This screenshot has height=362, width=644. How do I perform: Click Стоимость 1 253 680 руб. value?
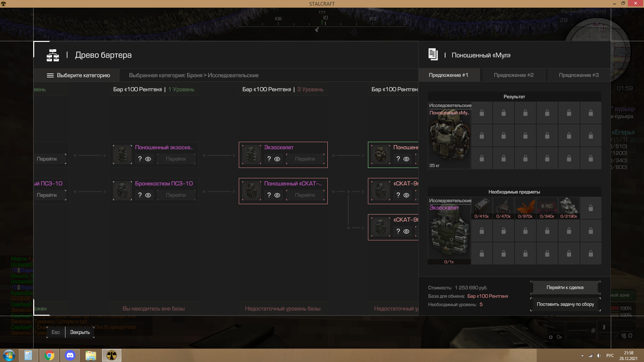[x=471, y=288]
